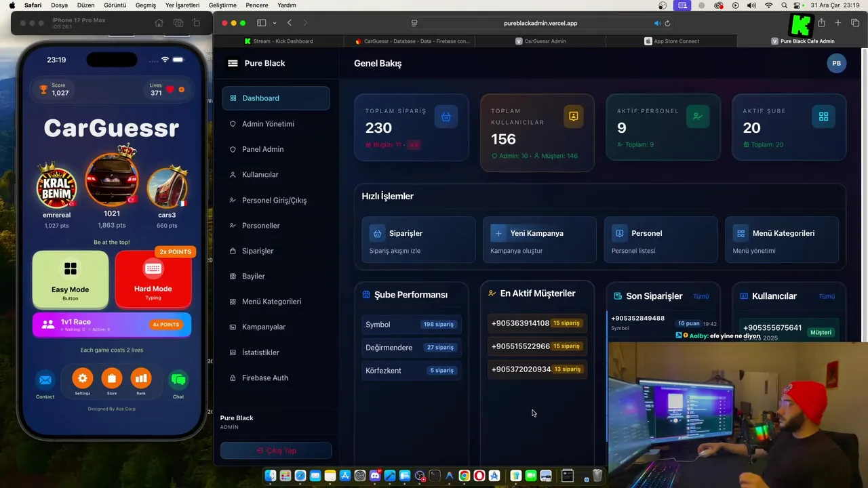
Task: Tap the Store bag icon in simulator
Action: point(112,378)
